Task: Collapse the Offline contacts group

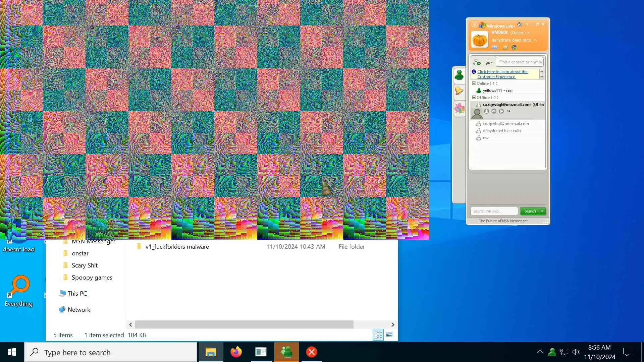Action: pos(474,98)
